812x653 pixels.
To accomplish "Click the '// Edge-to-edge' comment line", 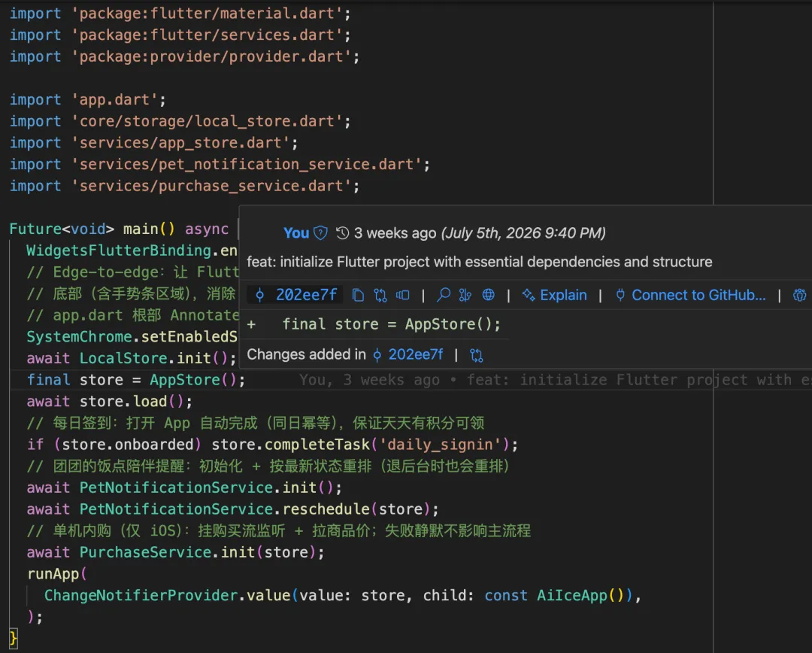I will click(x=132, y=272).
